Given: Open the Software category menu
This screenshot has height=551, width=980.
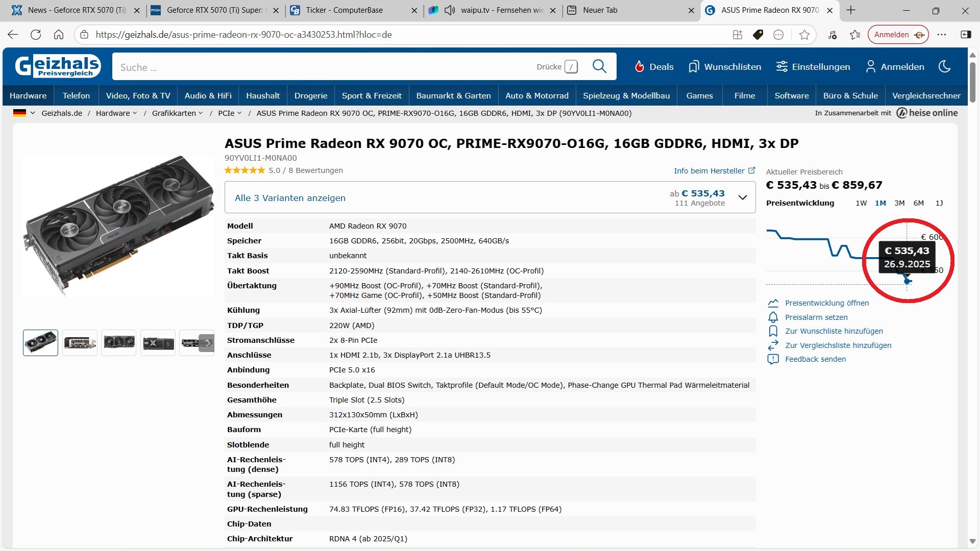Looking at the screenshot, I should click(791, 96).
